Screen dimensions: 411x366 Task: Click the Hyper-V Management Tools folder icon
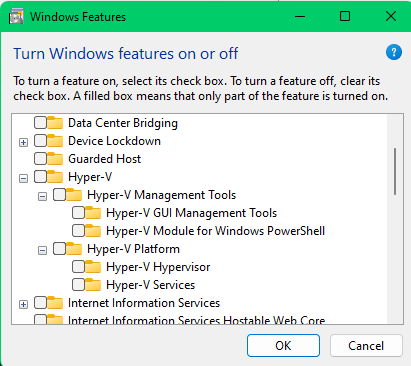74,195
